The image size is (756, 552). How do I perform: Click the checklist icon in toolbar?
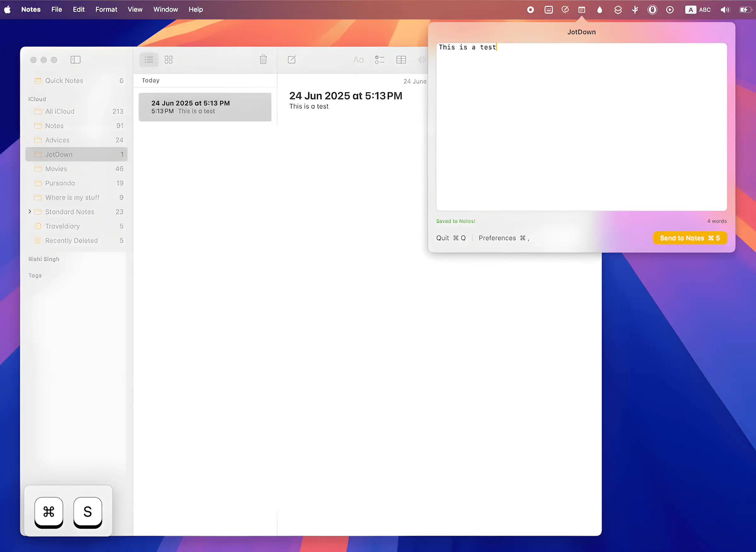click(380, 60)
